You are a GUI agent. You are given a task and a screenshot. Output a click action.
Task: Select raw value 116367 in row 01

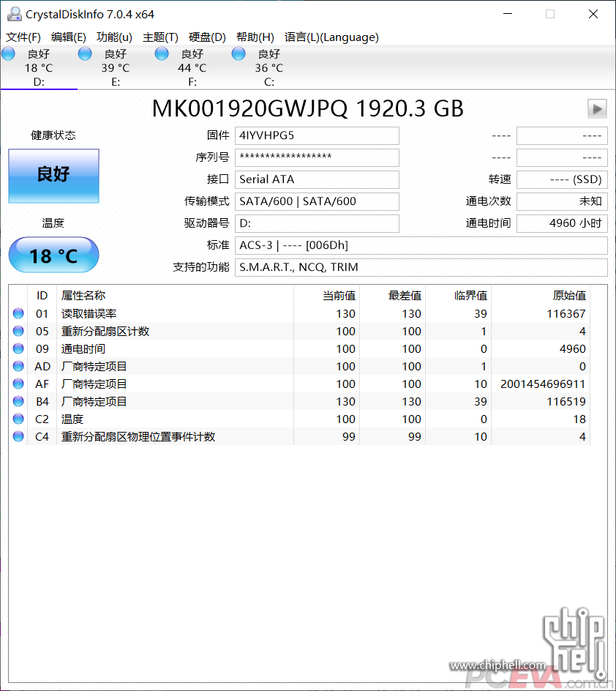566,313
